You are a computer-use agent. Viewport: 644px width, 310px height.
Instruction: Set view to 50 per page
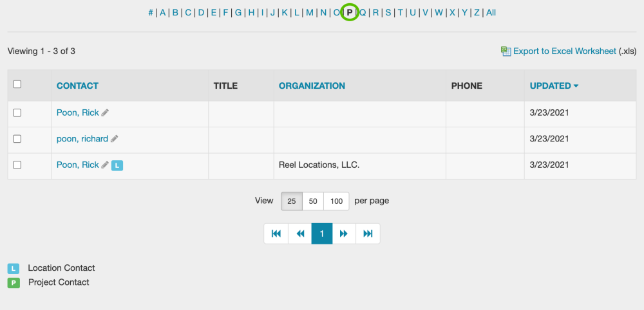313,201
